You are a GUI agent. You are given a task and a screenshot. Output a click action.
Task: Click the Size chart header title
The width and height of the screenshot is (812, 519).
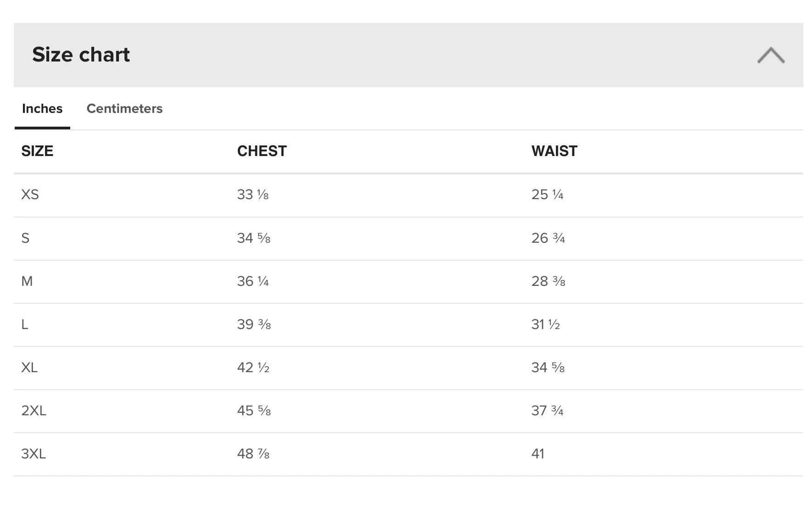81,55
